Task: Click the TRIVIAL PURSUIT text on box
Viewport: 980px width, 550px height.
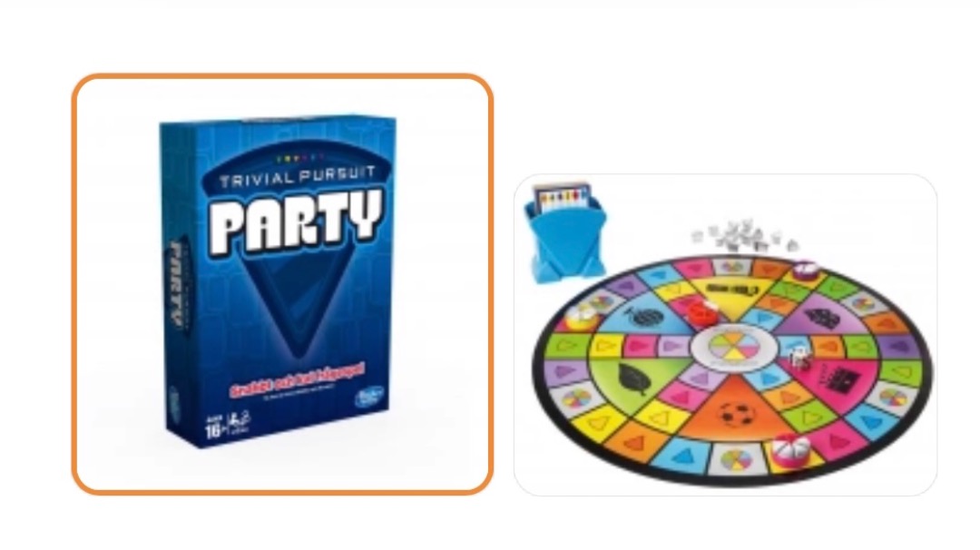Action: [298, 176]
